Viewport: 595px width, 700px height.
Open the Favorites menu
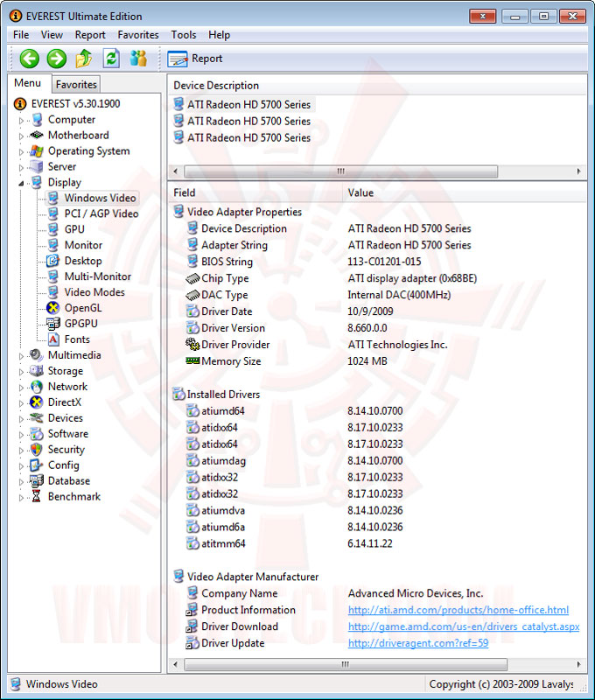click(x=138, y=35)
